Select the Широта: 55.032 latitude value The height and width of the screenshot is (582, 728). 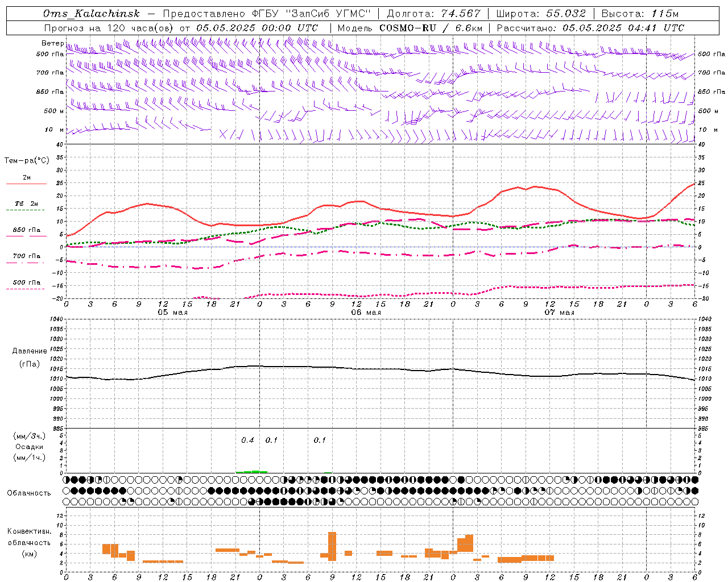coord(541,14)
